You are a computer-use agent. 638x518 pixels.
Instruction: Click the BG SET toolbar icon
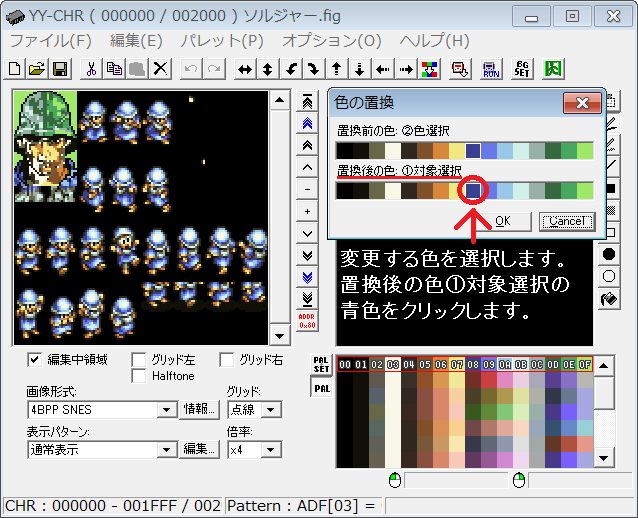coord(522,69)
